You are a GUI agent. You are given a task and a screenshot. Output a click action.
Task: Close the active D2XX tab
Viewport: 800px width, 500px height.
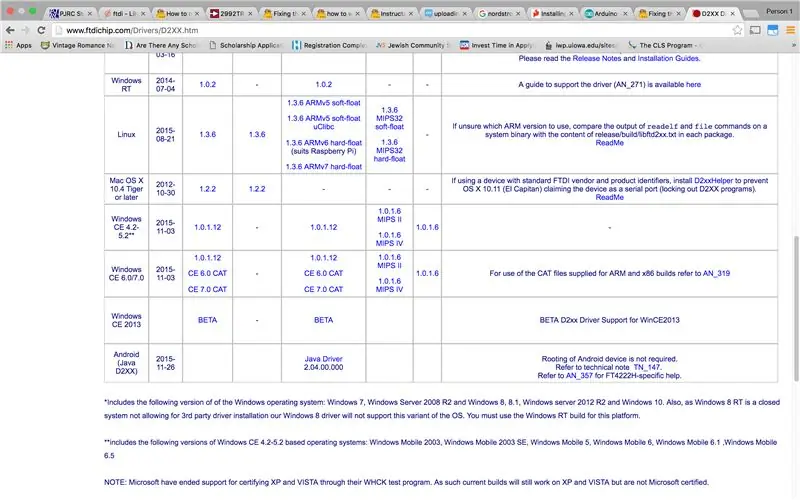733,14
